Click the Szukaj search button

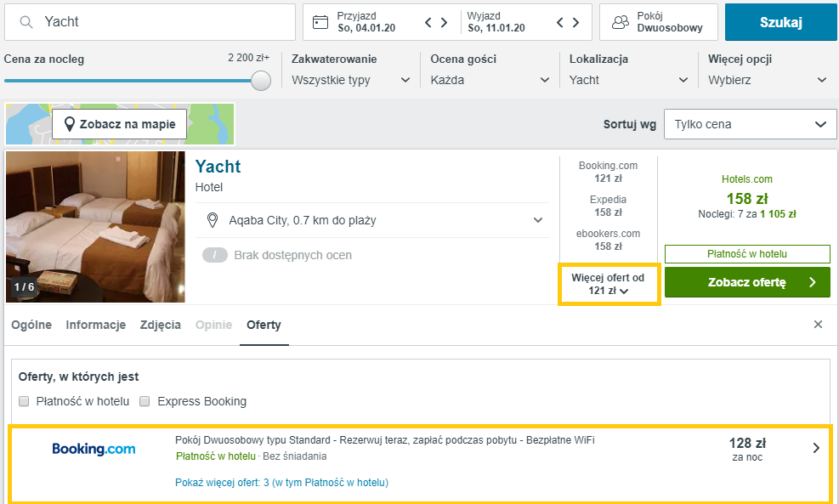(780, 22)
